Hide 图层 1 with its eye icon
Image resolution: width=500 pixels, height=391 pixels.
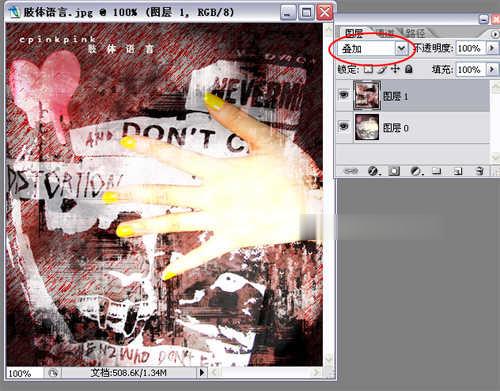pos(344,96)
